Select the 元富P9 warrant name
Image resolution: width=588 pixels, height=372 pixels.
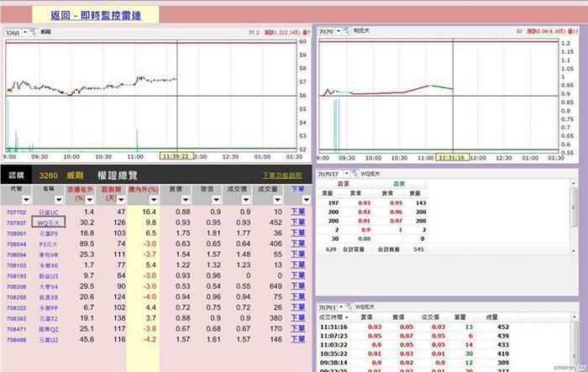pyautogui.click(x=49, y=233)
